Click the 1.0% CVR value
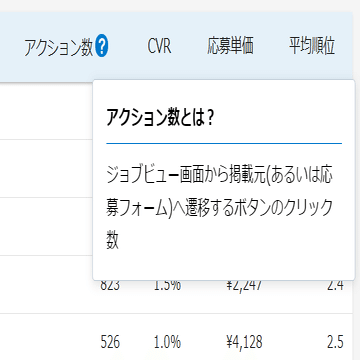360x360 pixels. pyautogui.click(x=167, y=342)
